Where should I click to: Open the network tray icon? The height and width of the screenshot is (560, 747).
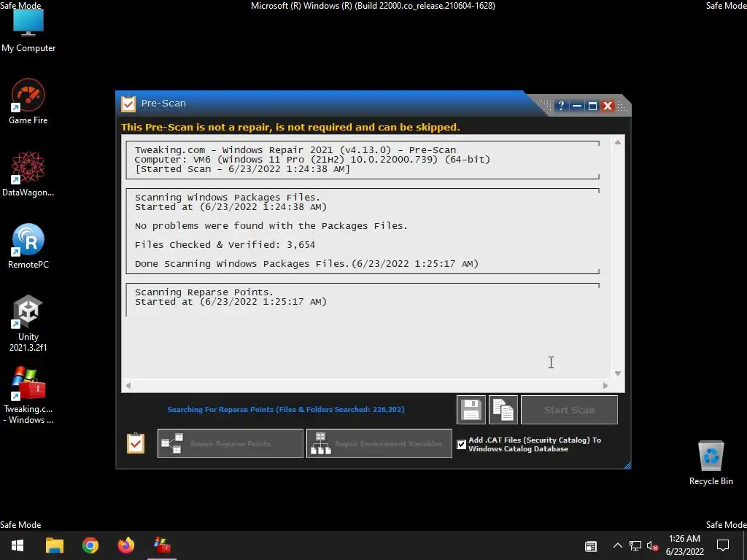tap(635, 545)
